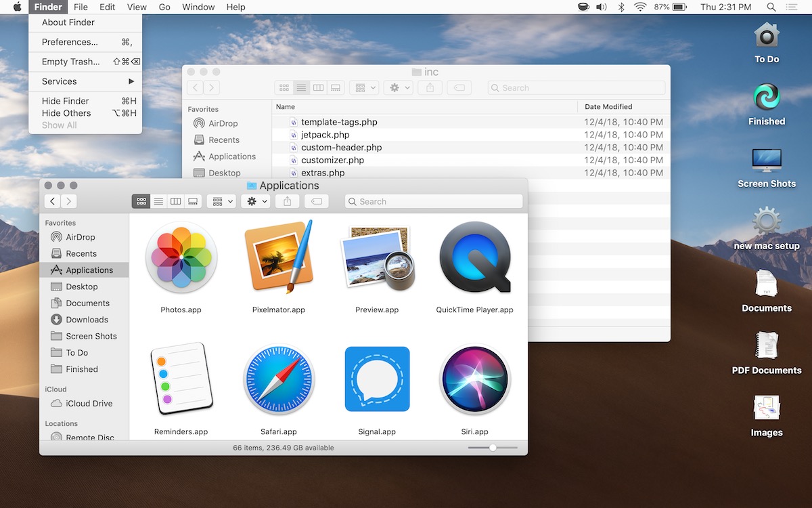812x508 pixels.
Task: Select AirDrop in the Favorites sidebar
Action: click(77, 236)
